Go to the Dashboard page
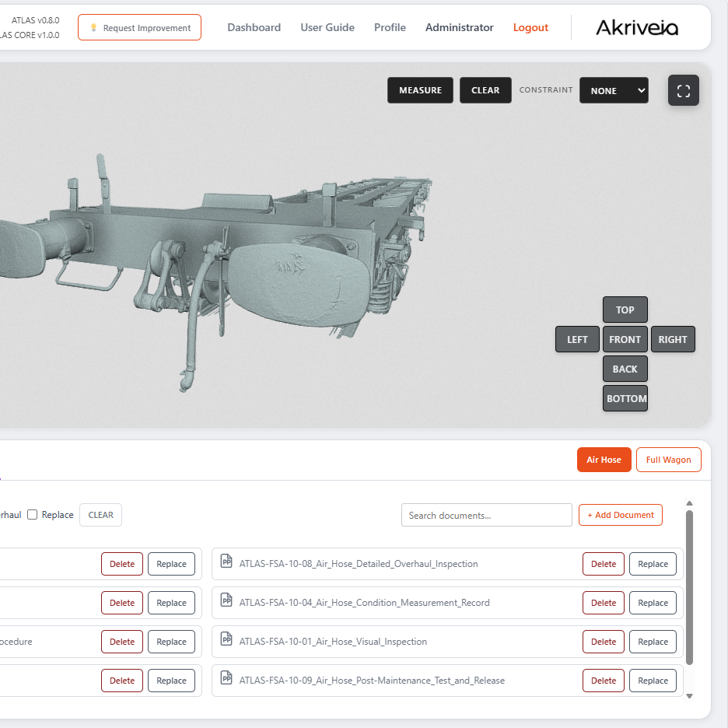 pos(254,28)
